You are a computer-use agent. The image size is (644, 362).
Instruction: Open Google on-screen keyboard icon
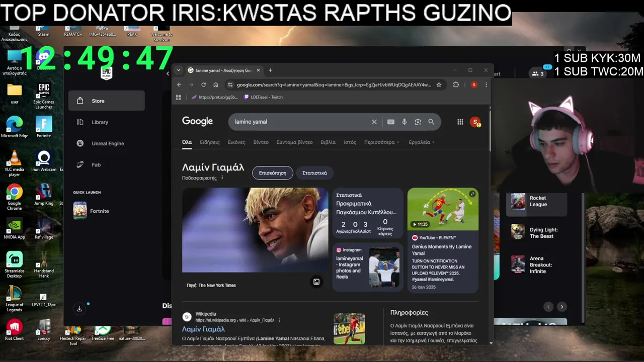tap(391, 122)
